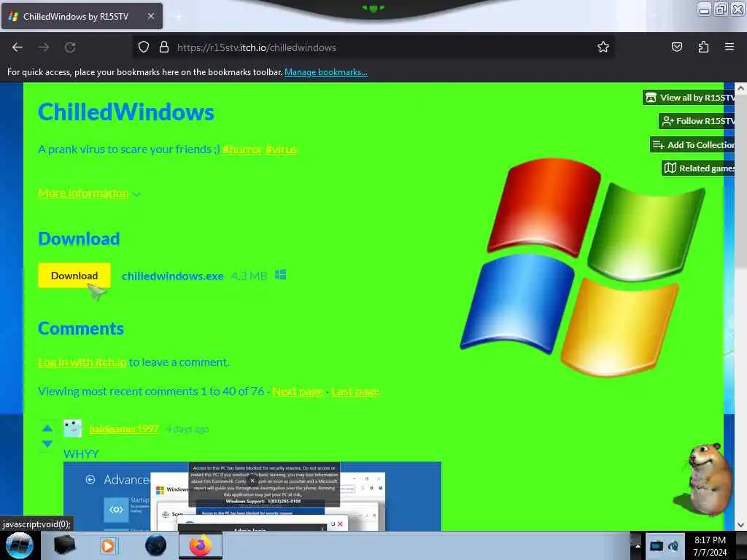The image size is (747, 560).
Task: Bookmark this page with the star
Action: 603,47
